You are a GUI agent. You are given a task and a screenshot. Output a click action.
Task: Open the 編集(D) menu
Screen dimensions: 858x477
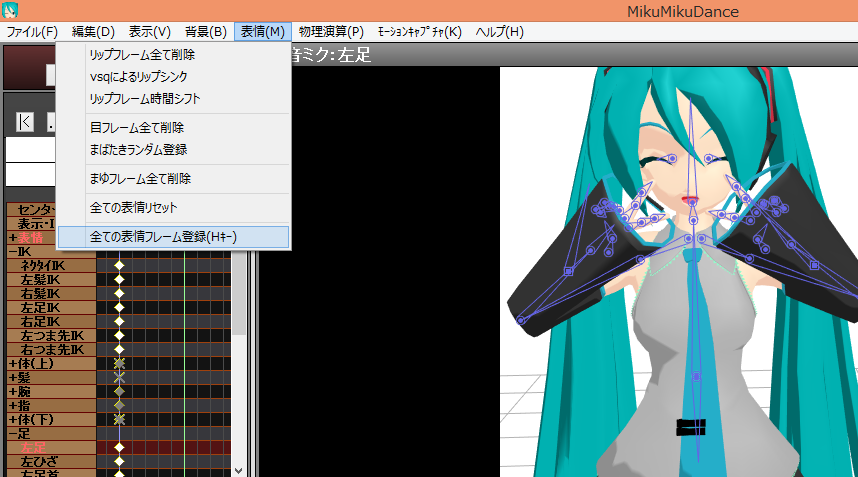click(93, 32)
